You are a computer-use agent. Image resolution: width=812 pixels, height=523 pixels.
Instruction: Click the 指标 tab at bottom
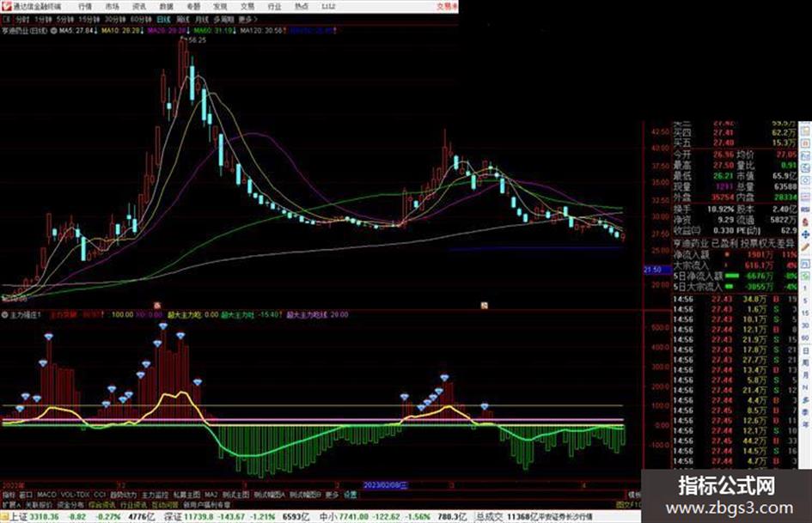pos(9,495)
